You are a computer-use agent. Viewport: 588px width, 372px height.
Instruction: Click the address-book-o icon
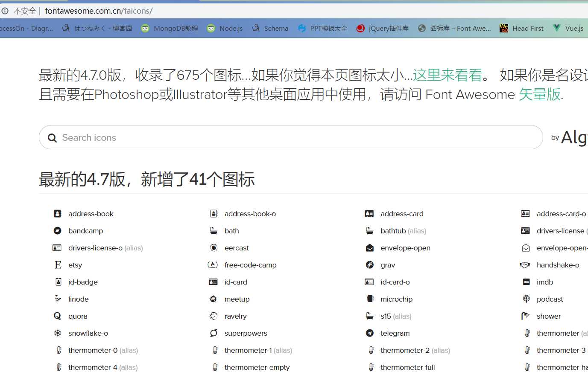pyautogui.click(x=214, y=214)
